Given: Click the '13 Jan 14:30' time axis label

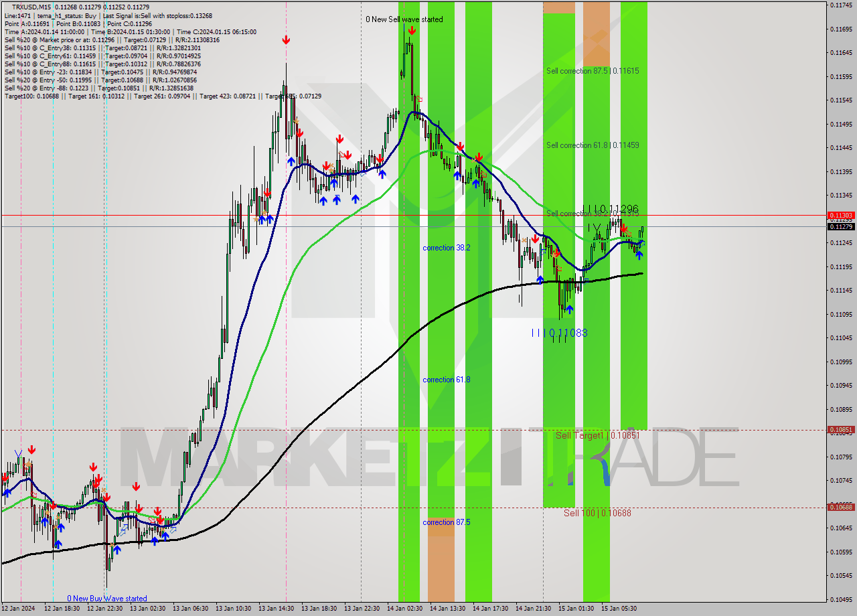Looking at the screenshot, I should (x=276, y=609).
